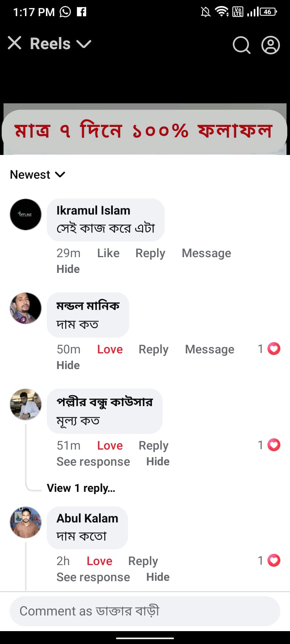Viewport: 290px width, 644px height.
Task: Open Ikramul Islam's profile picture
Action: 25,215
